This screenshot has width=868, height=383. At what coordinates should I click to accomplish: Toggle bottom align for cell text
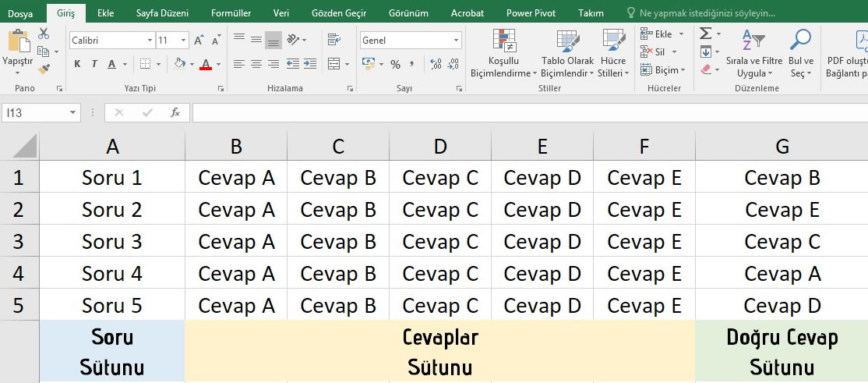click(273, 40)
